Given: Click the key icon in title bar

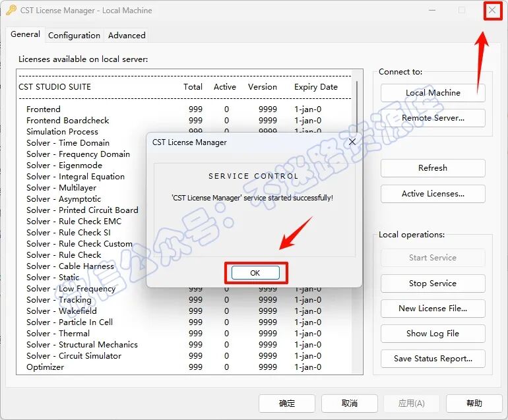Looking at the screenshot, I should coord(11,11).
